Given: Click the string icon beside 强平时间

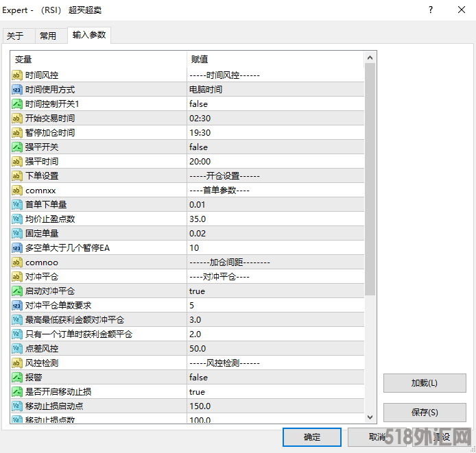Looking at the screenshot, I should [x=17, y=162].
